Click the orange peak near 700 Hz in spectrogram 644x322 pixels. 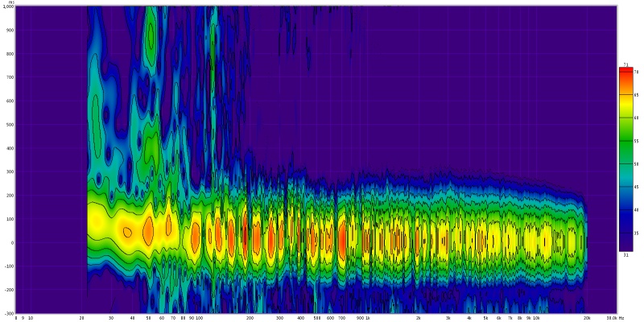pyautogui.click(x=342, y=238)
